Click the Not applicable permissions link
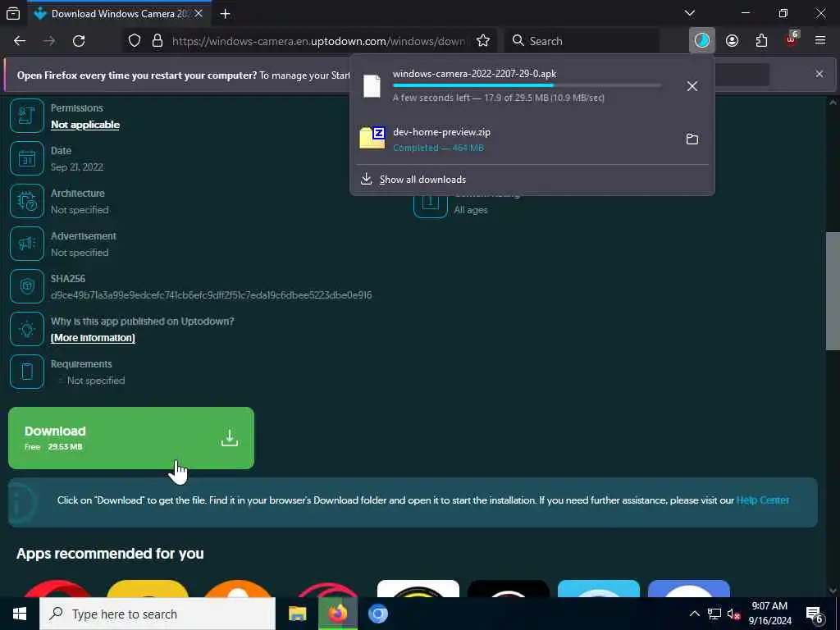The height and width of the screenshot is (630, 840). (x=85, y=125)
